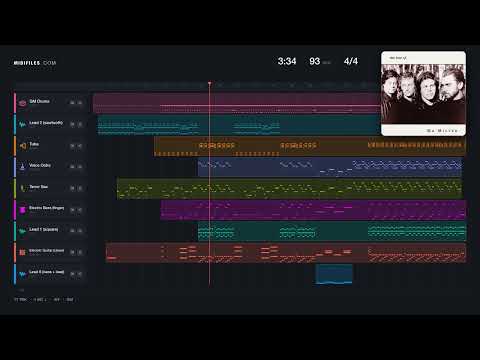This screenshot has width=480, height=360.
Task: Select the olive Tenor Sax MIDI clip
Action: pyautogui.click(x=289, y=189)
